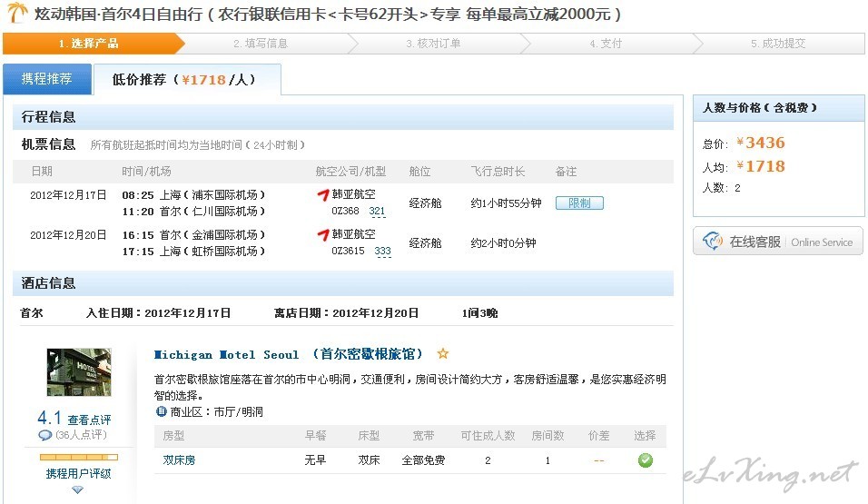
Task: Click step 3 核对订单
Action: coord(433,44)
